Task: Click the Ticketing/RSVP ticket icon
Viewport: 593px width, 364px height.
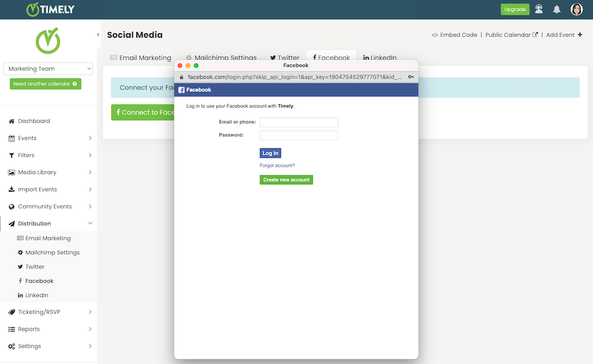Action: click(x=11, y=312)
